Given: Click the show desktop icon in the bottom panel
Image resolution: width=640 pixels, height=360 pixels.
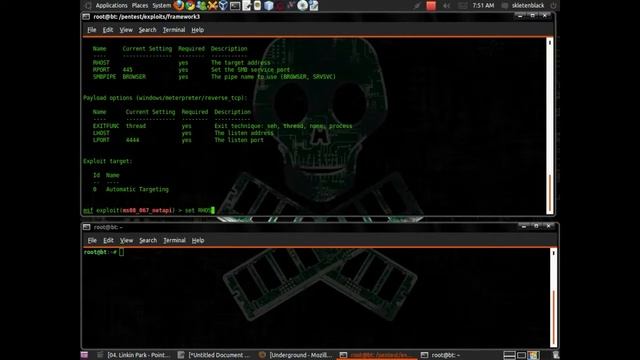Looking at the screenshot, I should 84,355.
